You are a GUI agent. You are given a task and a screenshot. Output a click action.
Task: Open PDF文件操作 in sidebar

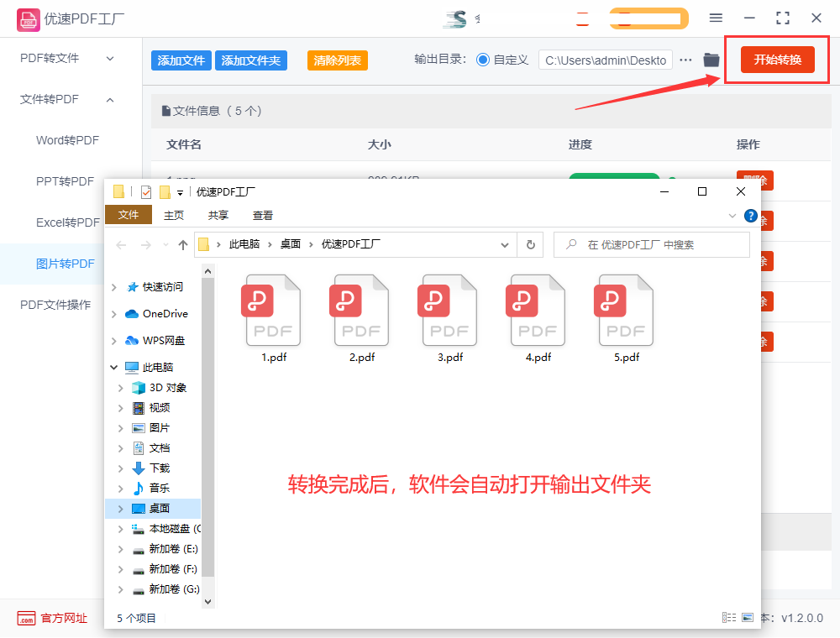(x=55, y=305)
